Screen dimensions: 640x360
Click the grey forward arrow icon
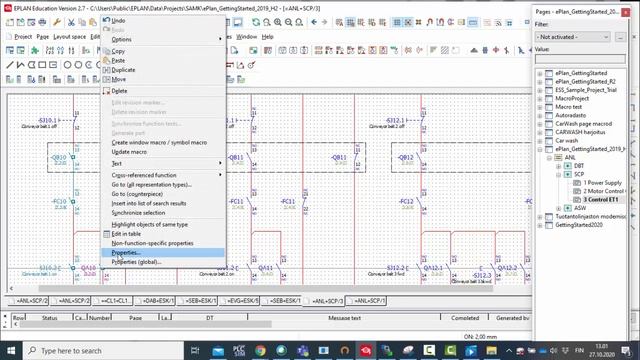tap(324, 22)
